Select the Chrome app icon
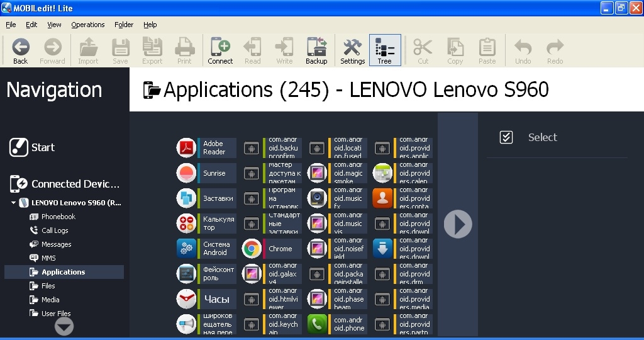 point(252,249)
